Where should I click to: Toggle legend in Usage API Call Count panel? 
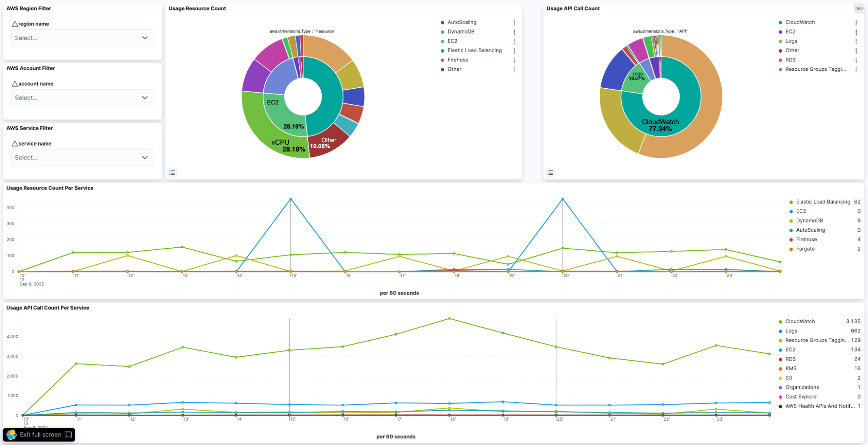pyautogui.click(x=550, y=173)
